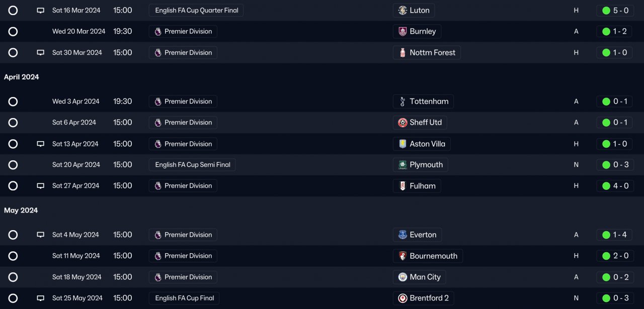This screenshot has width=644, height=309.
Task: Click the Man City crest icon
Action: coord(403,277)
